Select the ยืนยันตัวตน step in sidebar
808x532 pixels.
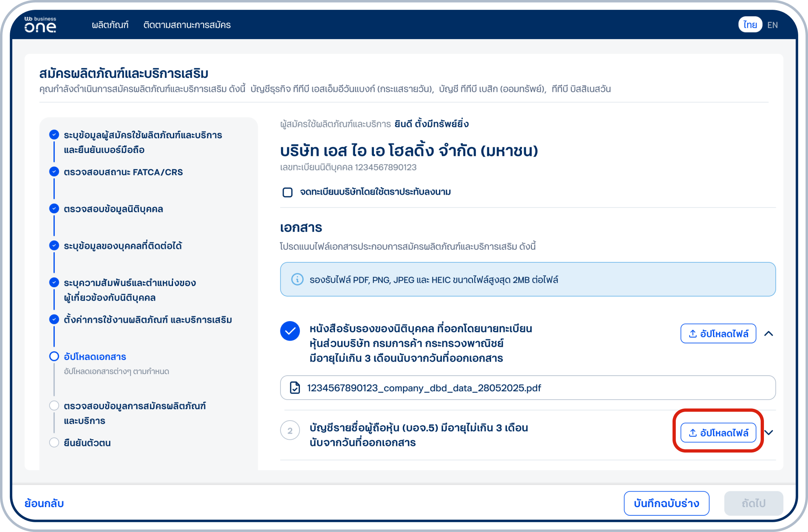pyautogui.click(x=87, y=443)
